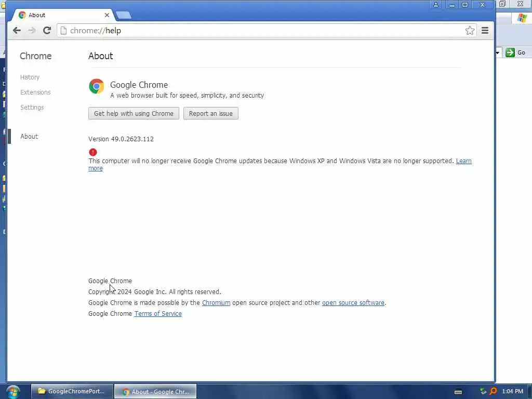Screen dimensions: 532x399
Task: Click Get help with using Chrome
Action: pyautogui.click(x=134, y=113)
